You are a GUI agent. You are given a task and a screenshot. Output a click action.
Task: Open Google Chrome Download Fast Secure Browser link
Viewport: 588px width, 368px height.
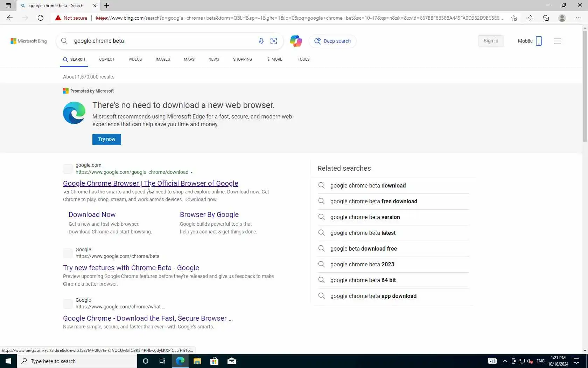pyautogui.click(x=148, y=318)
